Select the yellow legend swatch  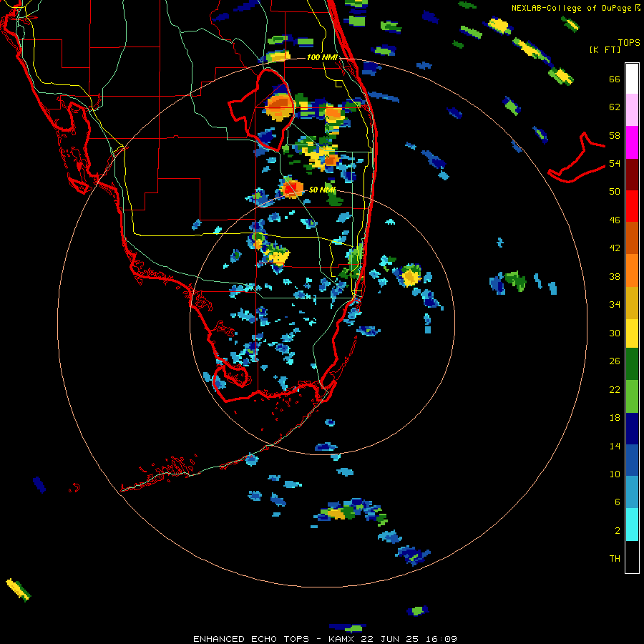[x=632, y=333]
